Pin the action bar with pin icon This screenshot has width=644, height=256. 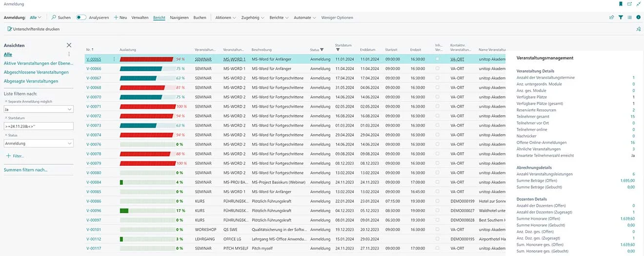pyautogui.click(x=638, y=29)
